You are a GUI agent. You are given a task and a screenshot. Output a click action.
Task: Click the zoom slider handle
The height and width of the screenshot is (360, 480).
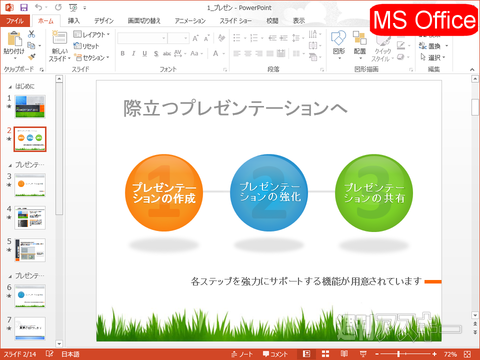[x=398, y=354]
